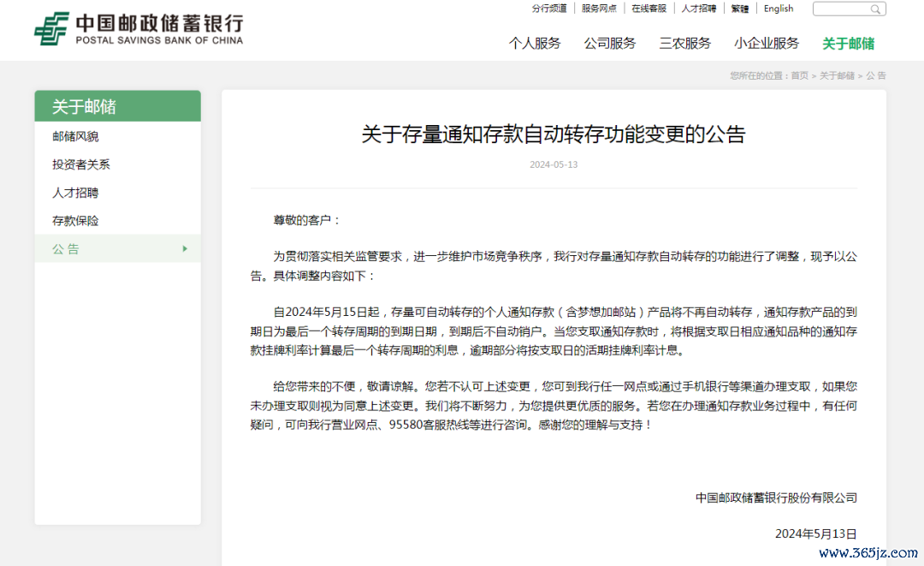Switch to 繁體 version
The width and height of the screenshot is (924, 566).
pyautogui.click(x=739, y=9)
